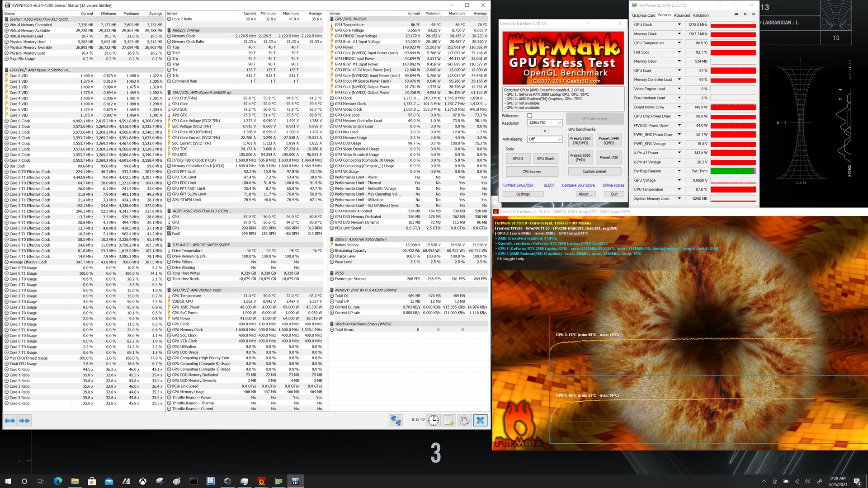Reset HWiNFO elapsed time clock icon
This screenshot has width=868, height=488.
tap(433, 420)
